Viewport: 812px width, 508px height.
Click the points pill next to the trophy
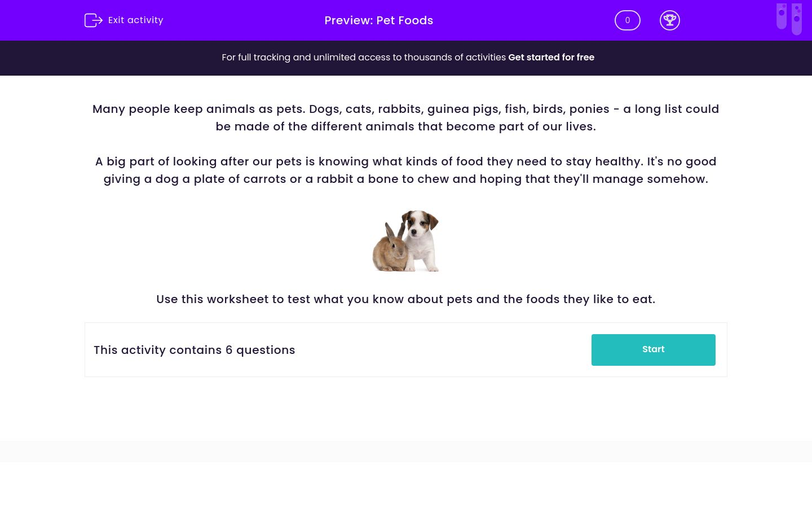[x=627, y=20]
